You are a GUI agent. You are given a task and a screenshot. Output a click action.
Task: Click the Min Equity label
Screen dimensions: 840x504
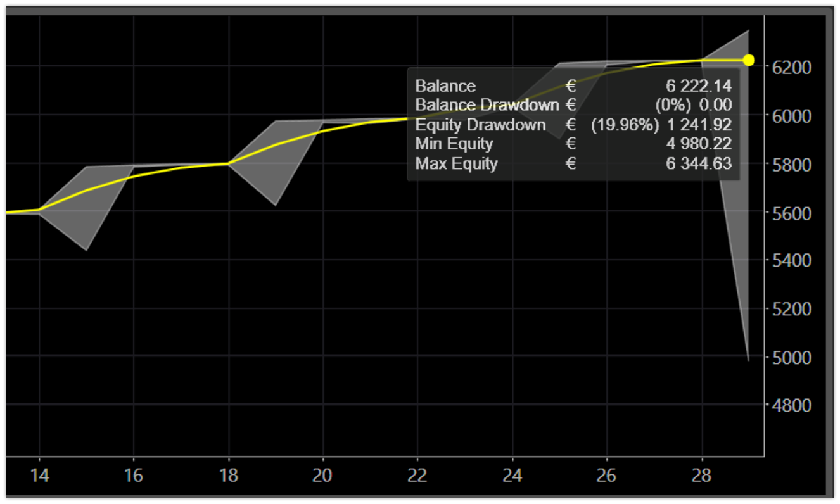click(x=454, y=144)
